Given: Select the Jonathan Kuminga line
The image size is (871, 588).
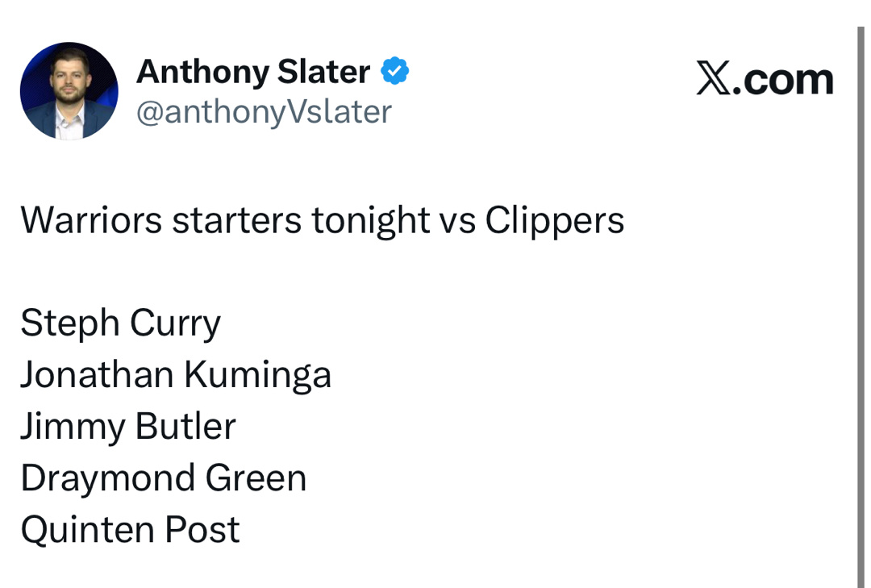Looking at the screenshot, I should [x=176, y=376].
